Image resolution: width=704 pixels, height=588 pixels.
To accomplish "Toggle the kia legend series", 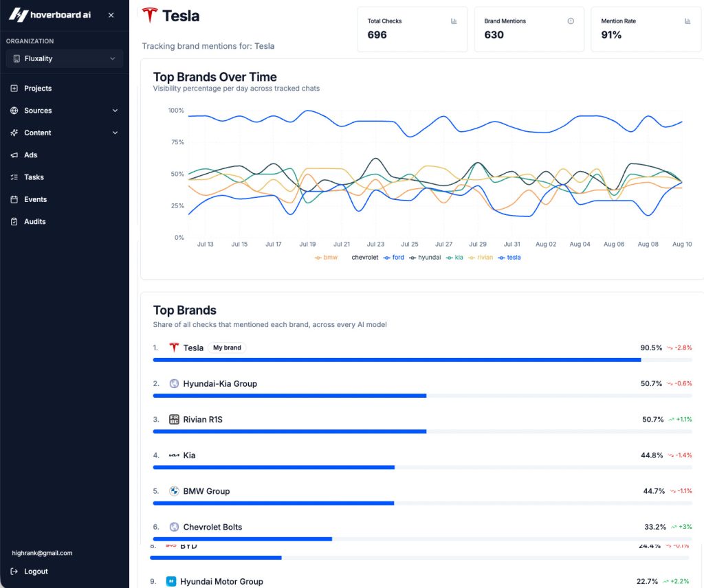I will point(454,258).
